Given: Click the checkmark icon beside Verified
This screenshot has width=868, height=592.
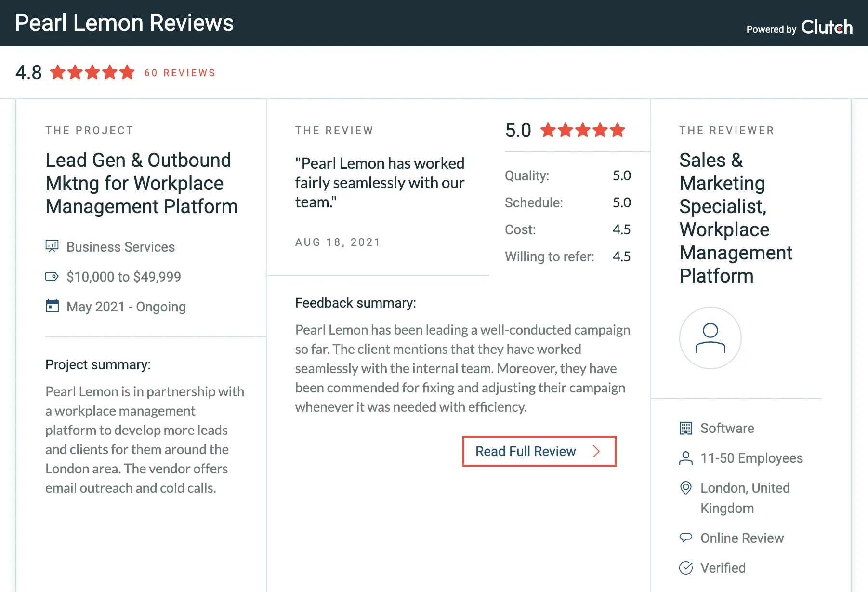Looking at the screenshot, I should (686, 568).
